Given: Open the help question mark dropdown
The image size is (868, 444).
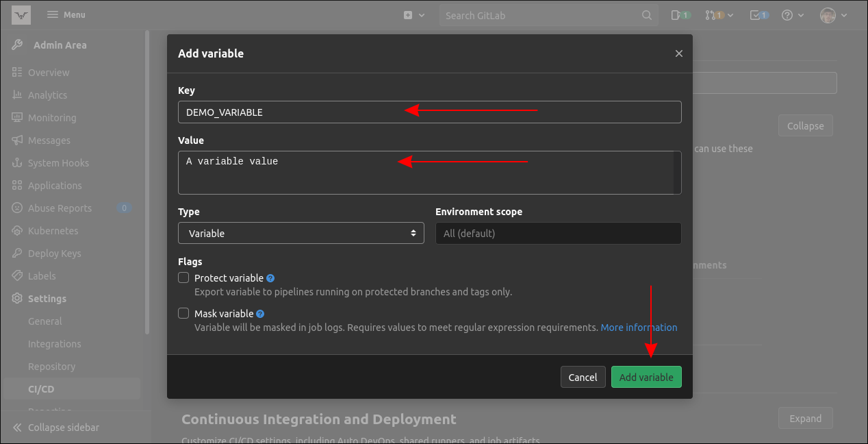Looking at the screenshot, I should [x=793, y=14].
